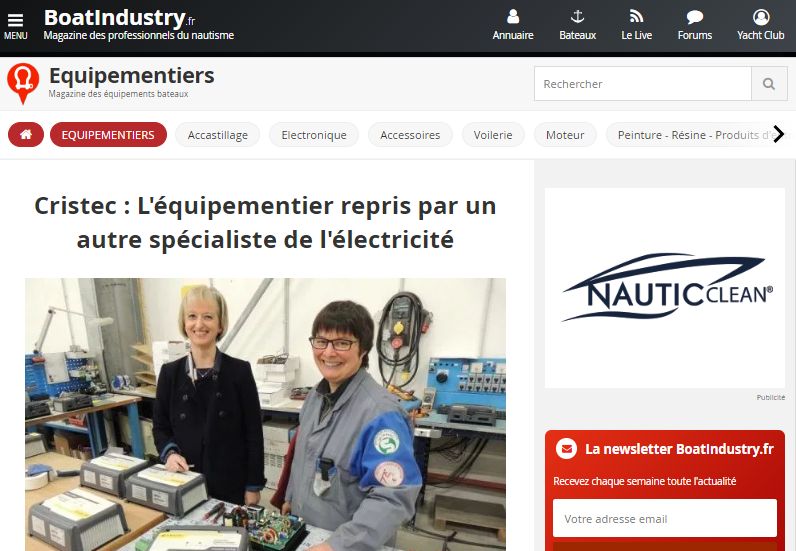Image resolution: width=796 pixels, height=551 pixels.
Task: Click the Votre adresse email field
Action: click(665, 518)
